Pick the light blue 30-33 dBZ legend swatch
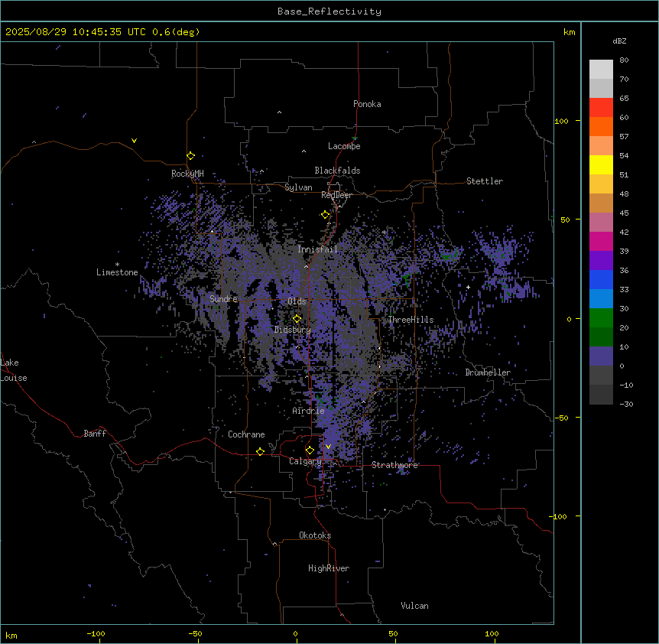 pyautogui.click(x=601, y=299)
